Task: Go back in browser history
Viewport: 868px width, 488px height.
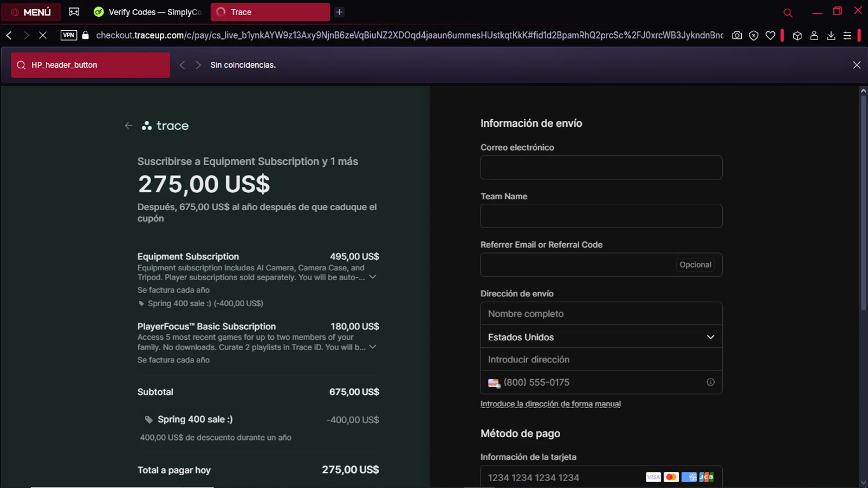Action: pyautogui.click(x=9, y=35)
